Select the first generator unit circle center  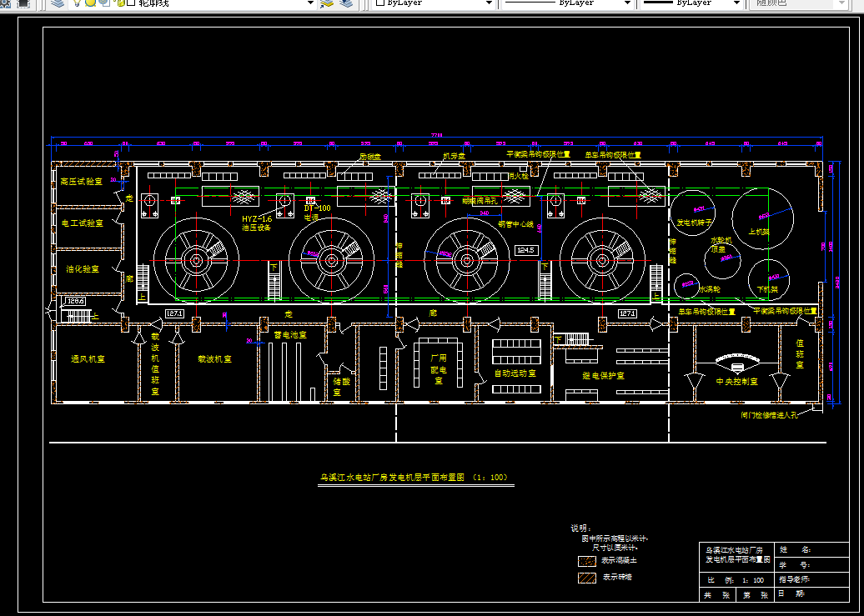tap(196, 260)
